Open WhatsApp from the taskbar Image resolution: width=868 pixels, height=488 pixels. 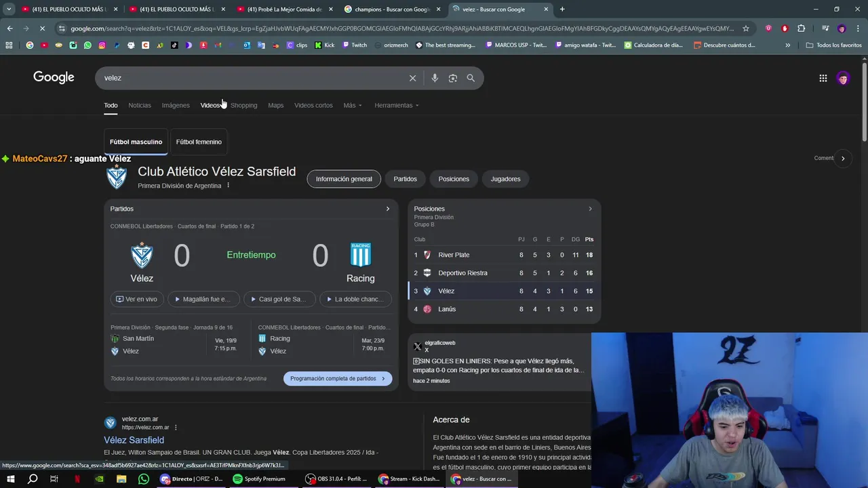point(143,479)
